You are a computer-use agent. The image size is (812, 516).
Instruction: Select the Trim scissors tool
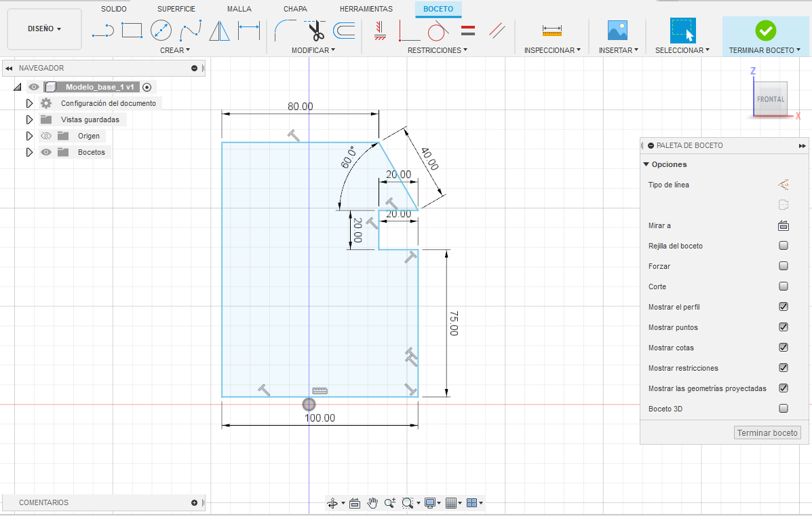pos(315,31)
